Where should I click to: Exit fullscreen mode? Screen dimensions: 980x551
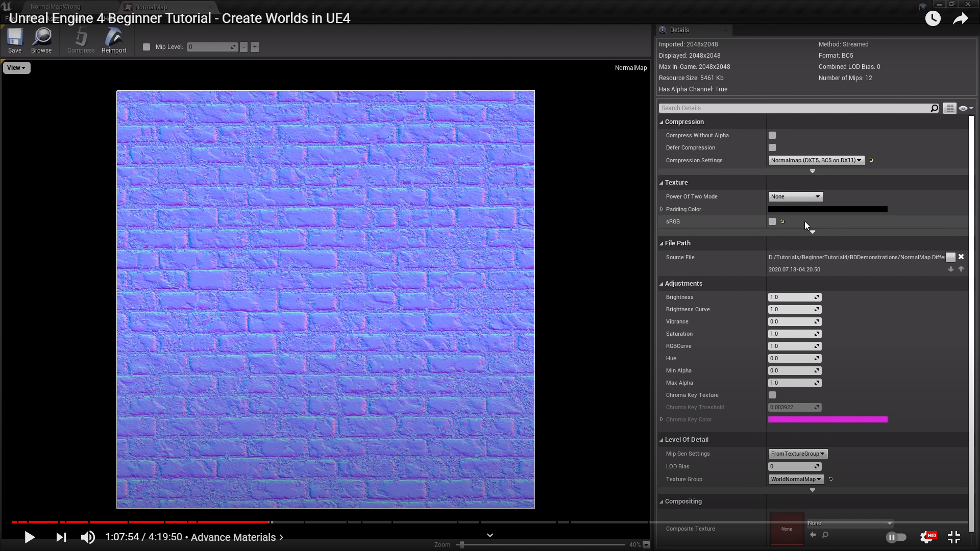click(954, 537)
